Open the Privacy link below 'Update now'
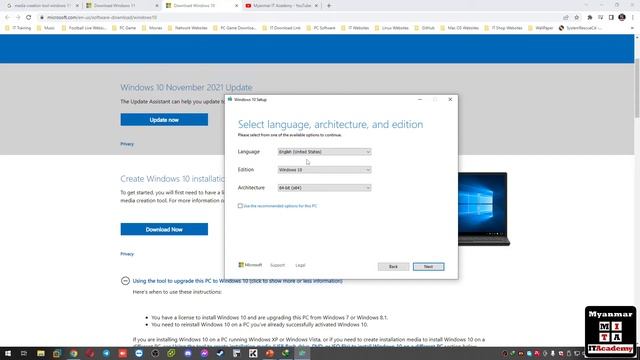The height and width of the screenshot is (360, 640). (x=127, y=144)
